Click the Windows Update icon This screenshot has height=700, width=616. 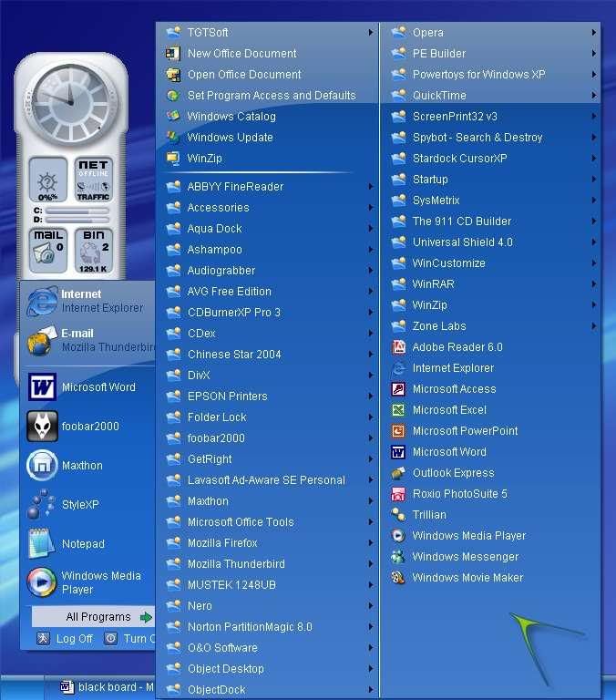(x=173, y=137)
